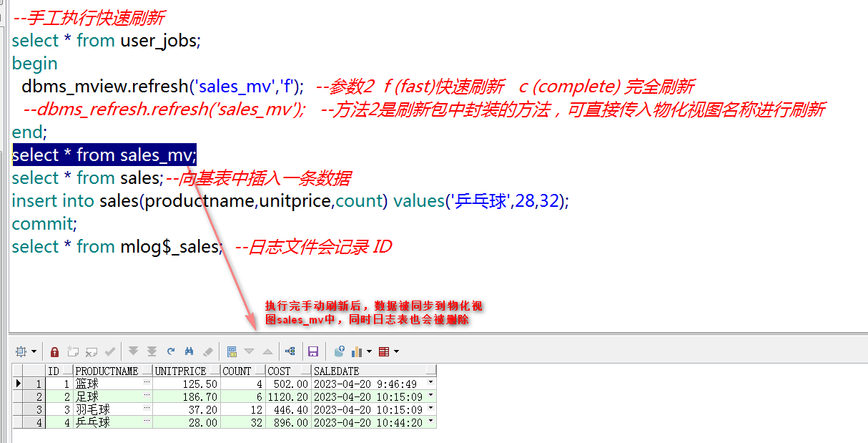Screen dimensions: 868x443
Task: Click the purple save results icon
Action: (312, 351)
